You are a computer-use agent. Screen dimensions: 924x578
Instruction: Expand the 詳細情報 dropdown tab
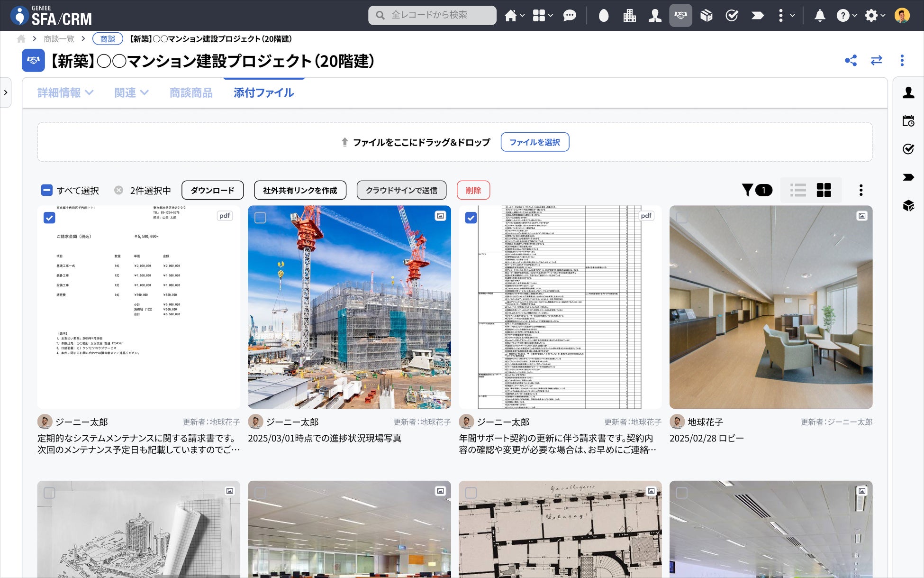click(x=65, y=93)
